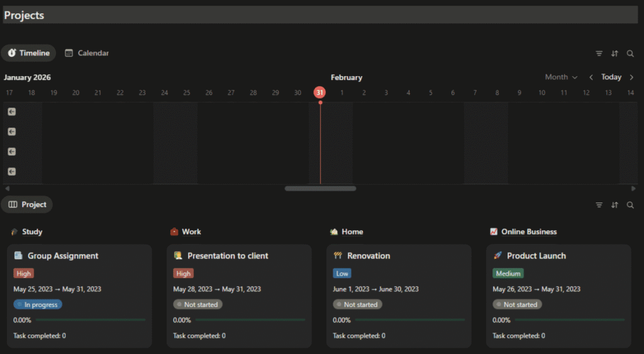Open timeline search magnifier icon
644x354 pixels.
[630, 53]
